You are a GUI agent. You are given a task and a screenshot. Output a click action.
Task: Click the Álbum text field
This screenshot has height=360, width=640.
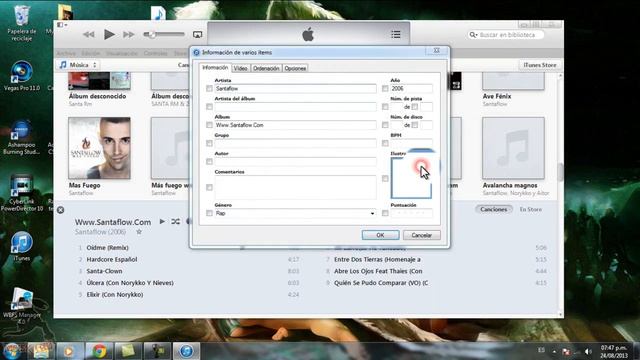pos(295,125)
